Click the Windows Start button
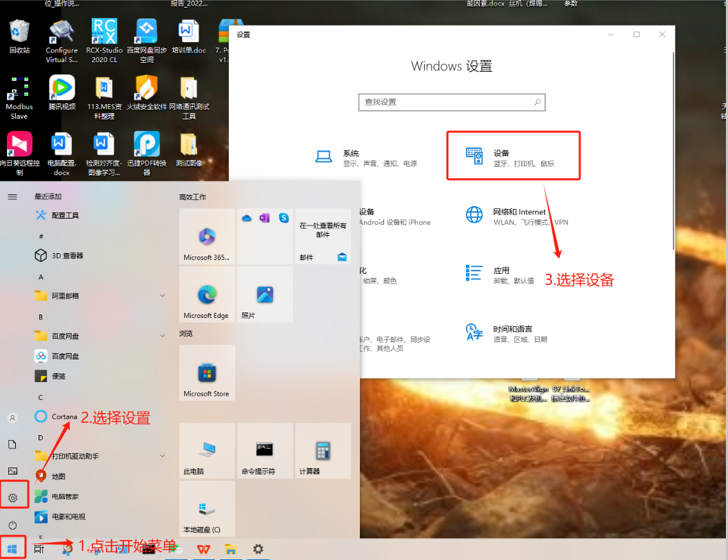The width and height of the screenshot is (728, 560). [12, 548]
